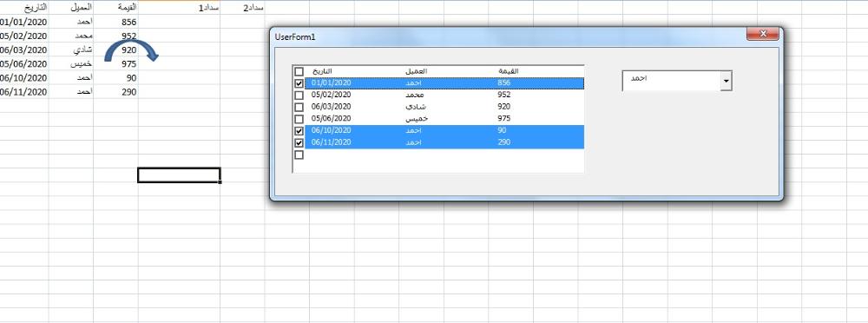The image size is (868, 323).
Task: Select spreadsheet cell containing 856
Action: click(115, 23)
